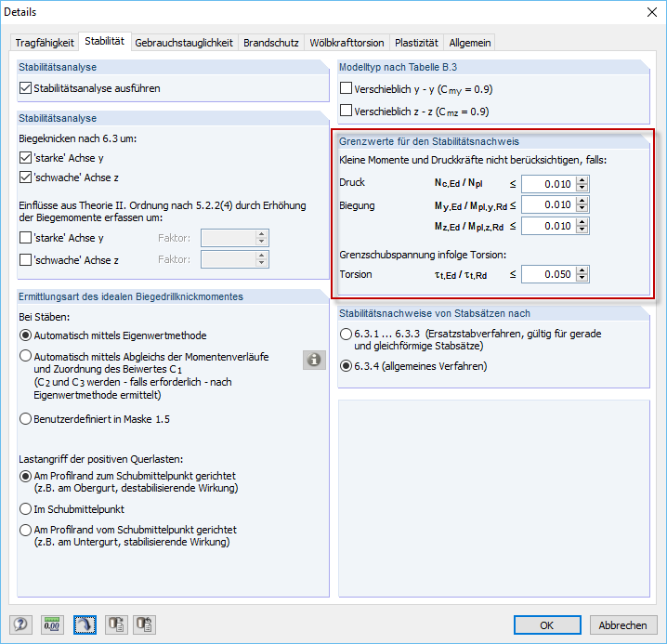
Task: Toggle Stabilitätsanalyse ausführen checkbox
Action: click(x=25, y=88)
